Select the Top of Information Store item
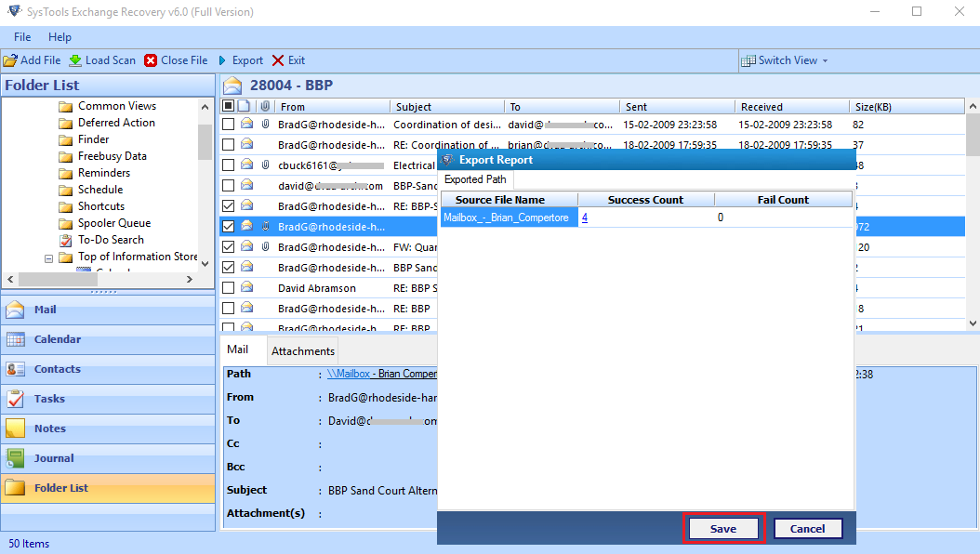This screenshot has height=554, width=980. [x=138, y=257]
